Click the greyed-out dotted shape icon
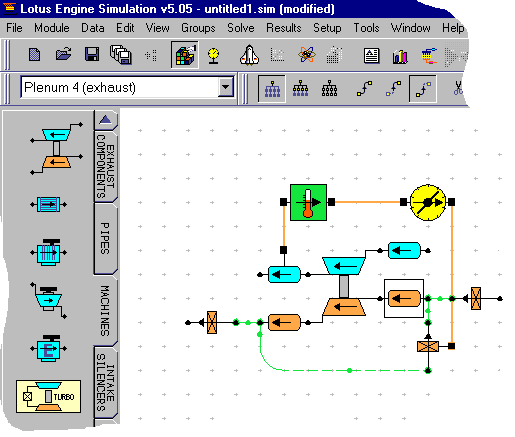Image resolution: width=515 pixels, height=437 pixels. tap(335, 55)
